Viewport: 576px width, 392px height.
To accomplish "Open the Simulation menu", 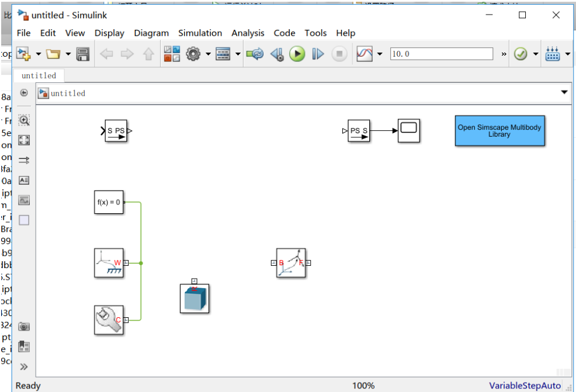I will click(200, 33).
